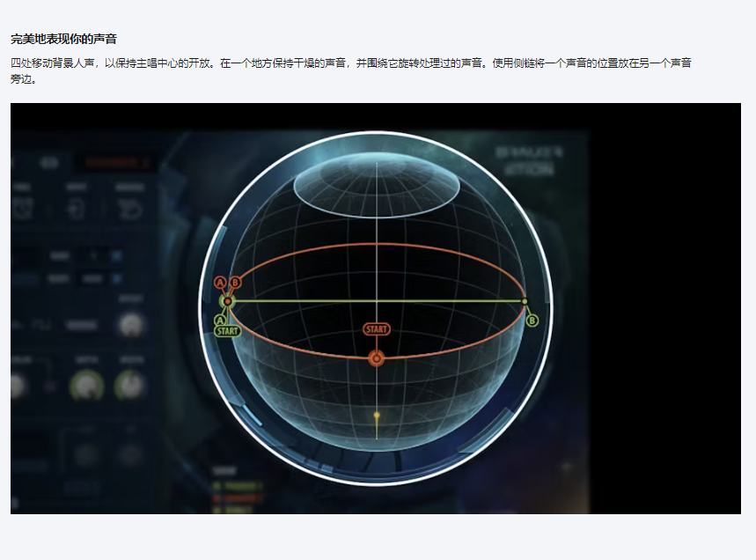Click the right green-ringed knob
The width and height of the screenshot is (756, 560).
tap(131, 383)
